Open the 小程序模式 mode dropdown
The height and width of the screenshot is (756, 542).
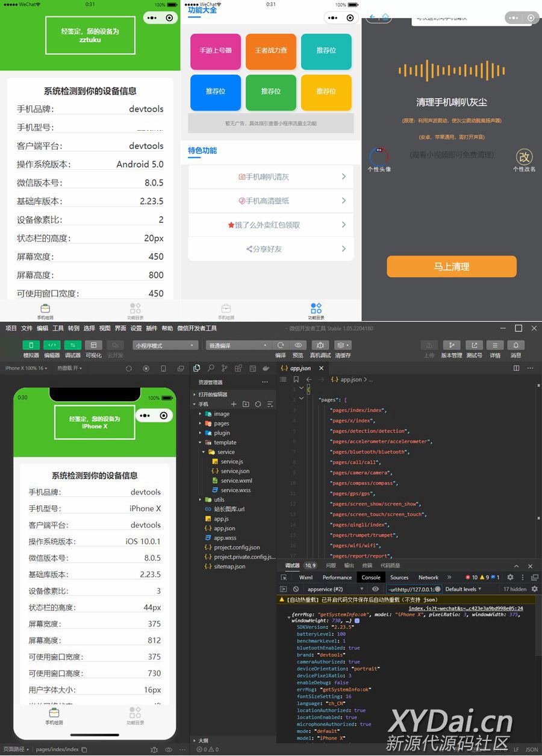click(166, 346)
